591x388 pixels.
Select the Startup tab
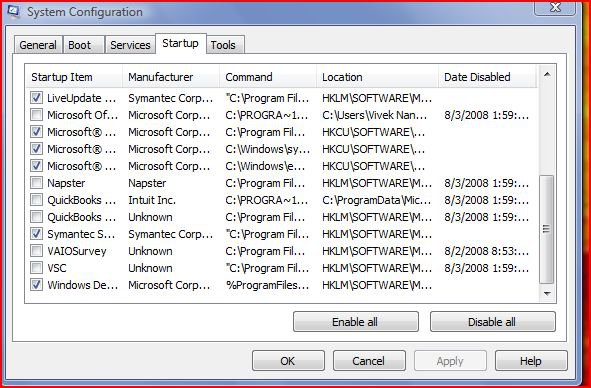181,44
